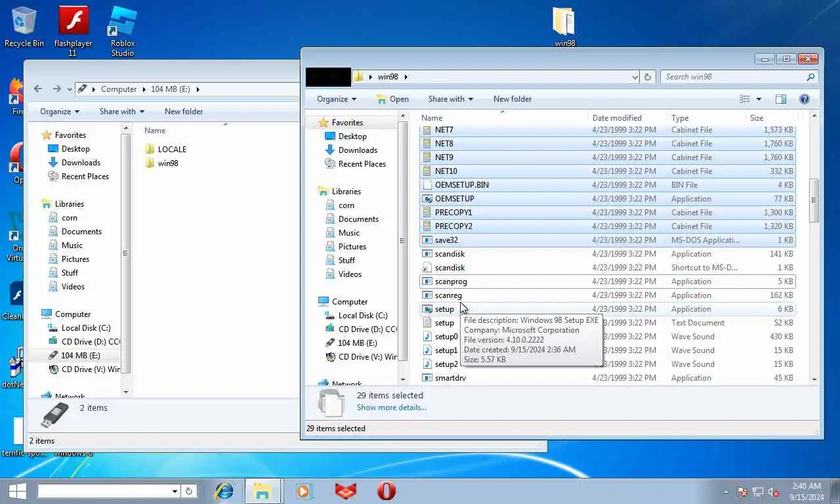This screenshot has width=840, height=504.
Task: Select Downloads in win98 window navigation pane
Action: 358,150
